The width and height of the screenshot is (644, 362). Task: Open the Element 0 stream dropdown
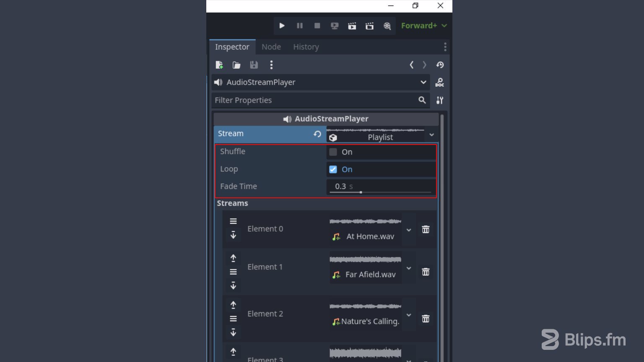point(409,230)
